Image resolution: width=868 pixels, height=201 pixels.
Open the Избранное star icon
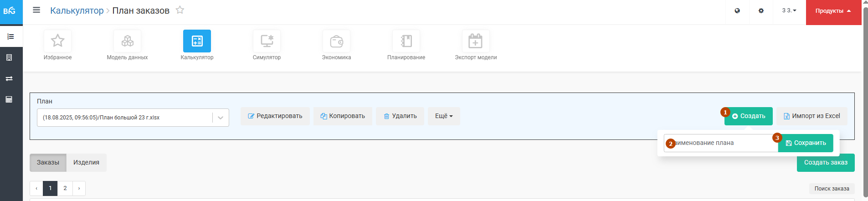coord(57,41)
